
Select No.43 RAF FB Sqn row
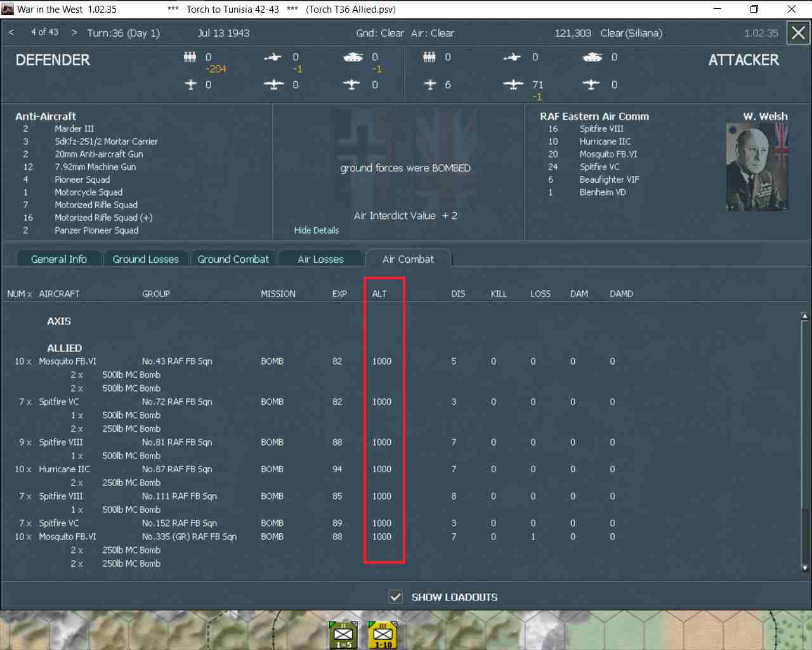pyautogui.click(x=315, y=361)
